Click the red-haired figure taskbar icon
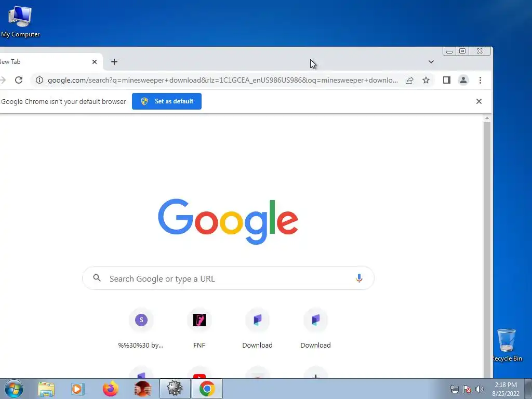 point(142,389)
